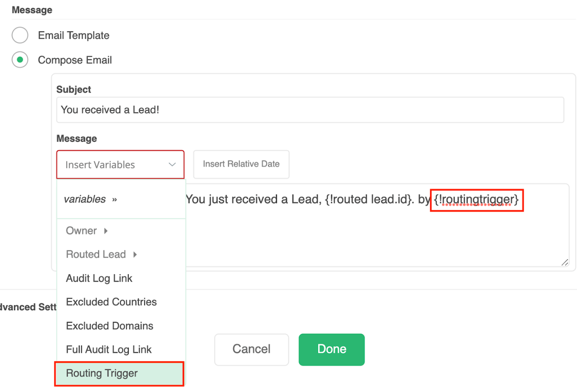This screenshot has height=392, width=577.
Task: Grab the message box resize handle
Action: coord(565,263)
